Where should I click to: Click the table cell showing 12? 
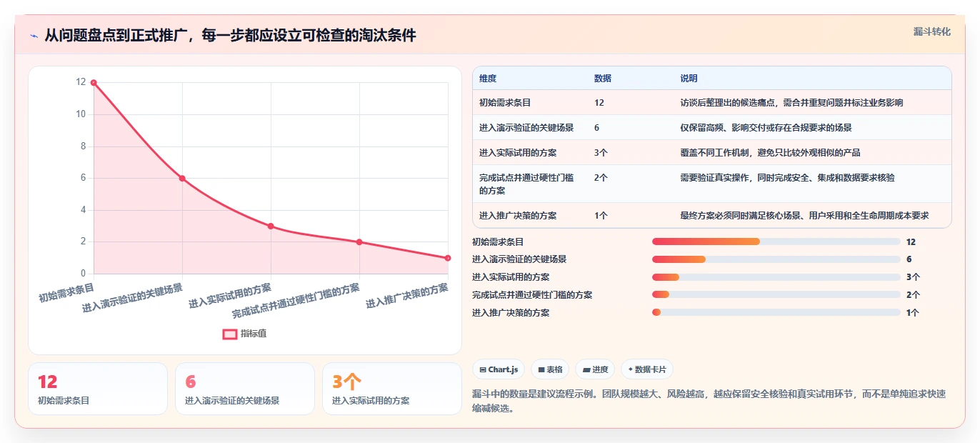[x=599, y=103]
